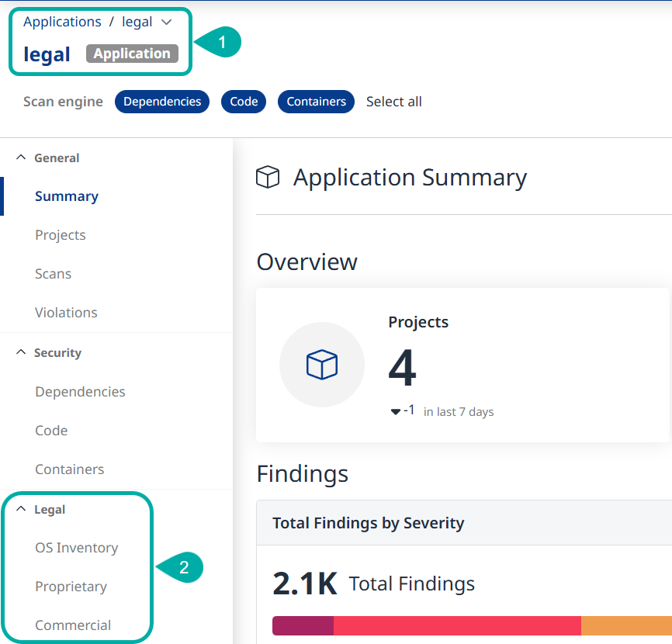Open the Scans page in sidebar

coord(53,274)
